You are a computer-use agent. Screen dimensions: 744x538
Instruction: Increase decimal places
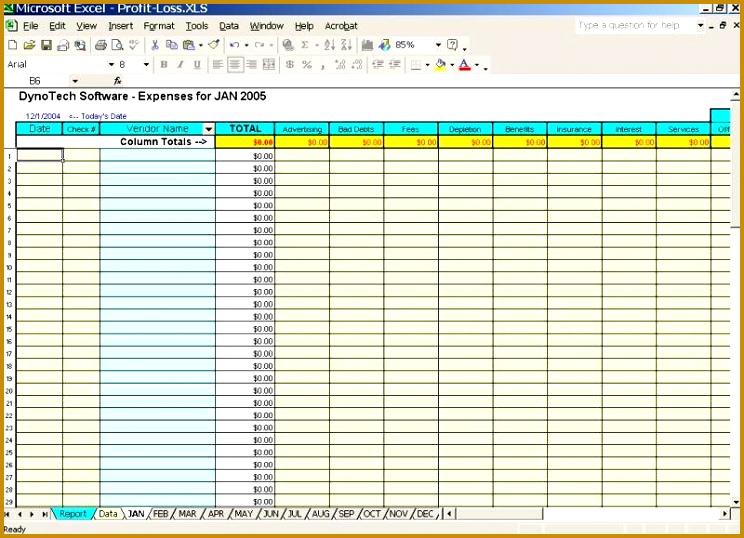tap(340, 65)
